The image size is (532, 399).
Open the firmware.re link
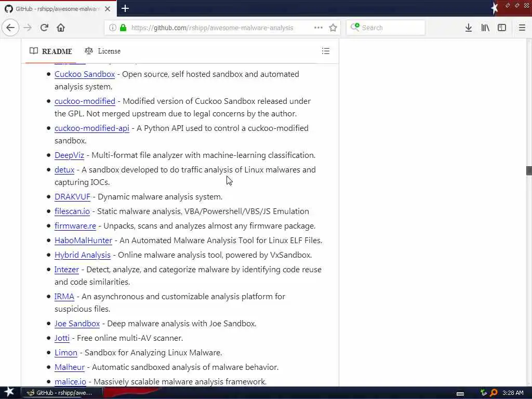pyautogui.click(x=75, y=226)
